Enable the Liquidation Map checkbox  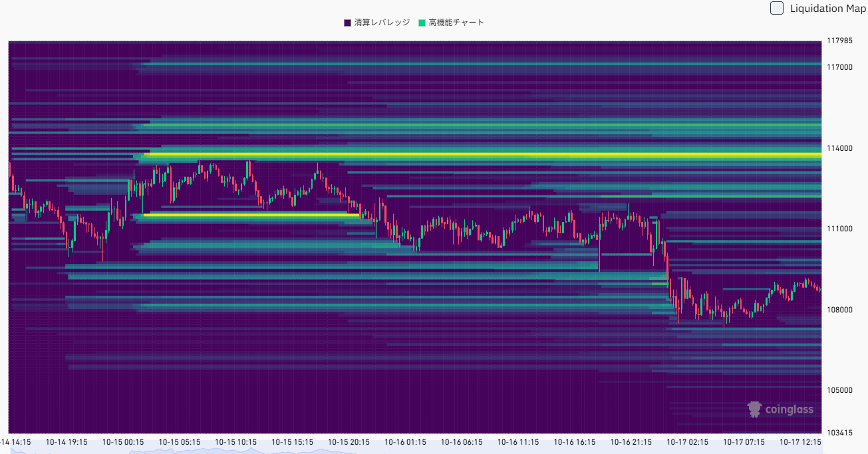(x=777, y=8)
